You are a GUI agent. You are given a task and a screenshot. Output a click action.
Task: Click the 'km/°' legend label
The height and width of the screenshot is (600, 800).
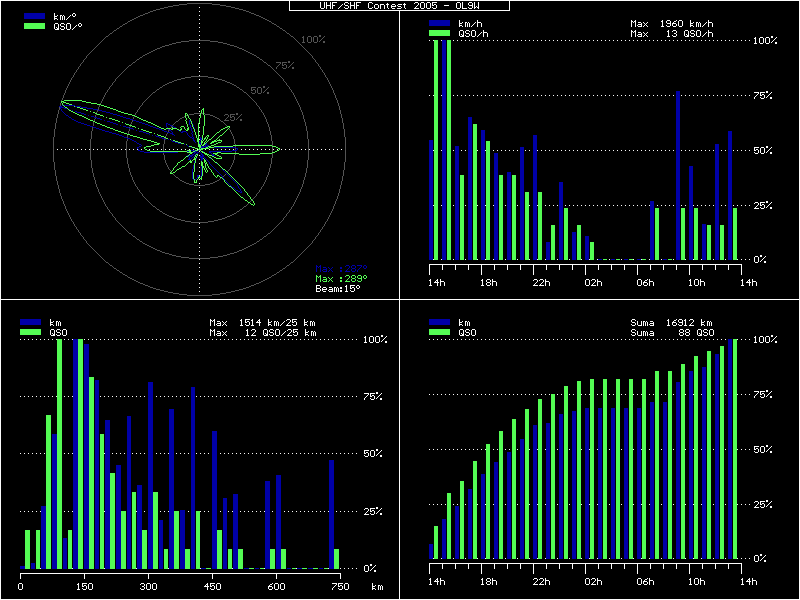click(65, 17)
